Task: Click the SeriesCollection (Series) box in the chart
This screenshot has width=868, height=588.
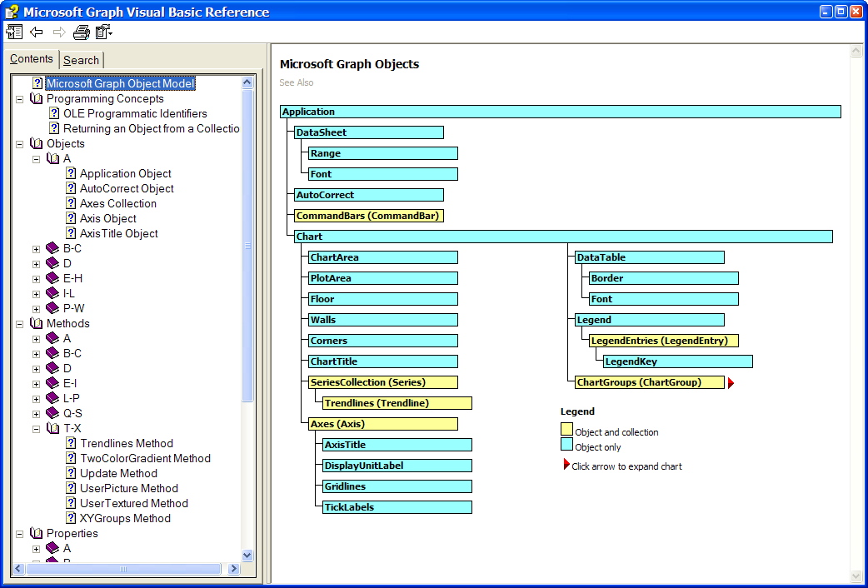Action: [382, 381]
